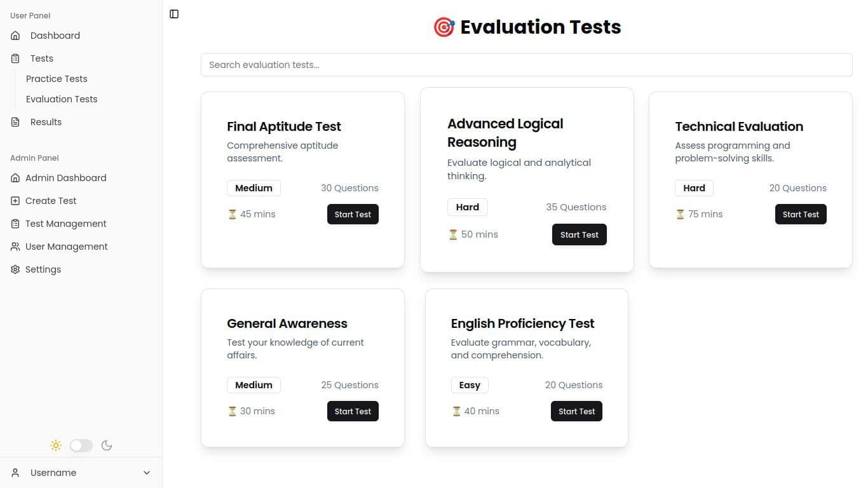This screenshot has width=868, height=488.
Task: Click the Dashboard home icon
Action: point(16,36)
